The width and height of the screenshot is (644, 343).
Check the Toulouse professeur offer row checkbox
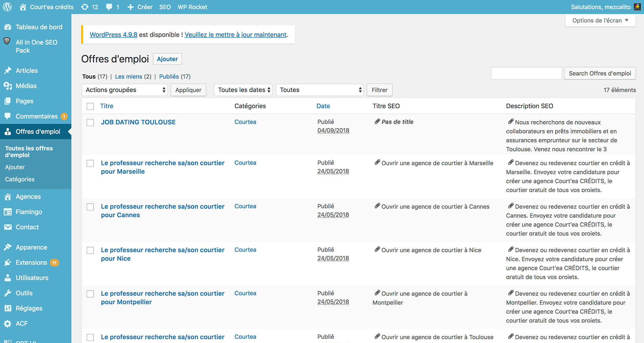coord(90,337)
